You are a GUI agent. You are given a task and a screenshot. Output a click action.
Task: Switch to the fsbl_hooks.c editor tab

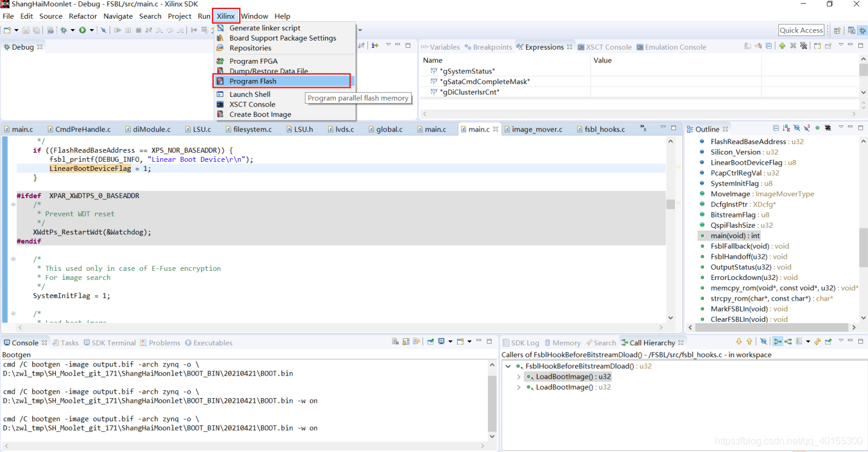pyautogui.click(x=605, y=129)
